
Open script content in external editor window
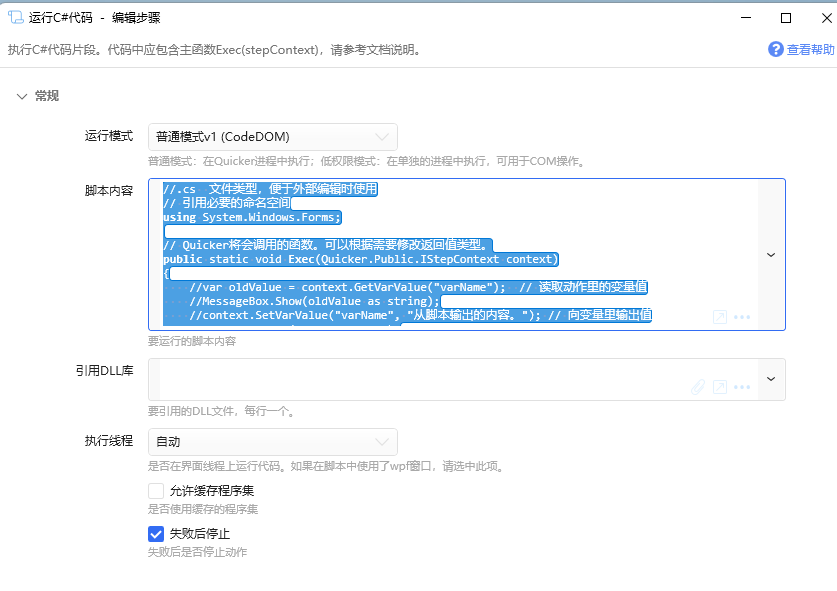coord(719,317)
